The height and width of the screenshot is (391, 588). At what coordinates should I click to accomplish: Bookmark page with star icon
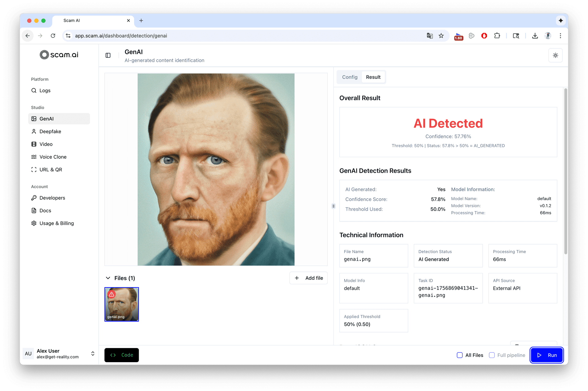pyautogui.click(x=441, y=36)
